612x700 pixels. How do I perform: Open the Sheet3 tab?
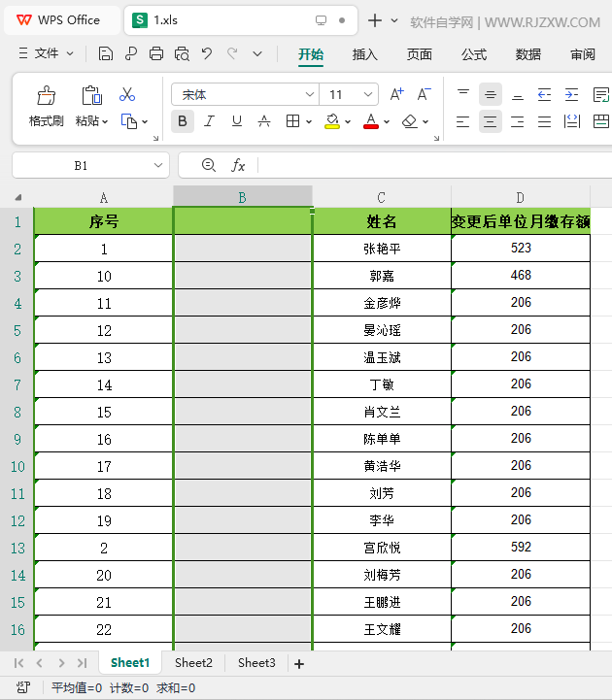(x=256, y=663)
